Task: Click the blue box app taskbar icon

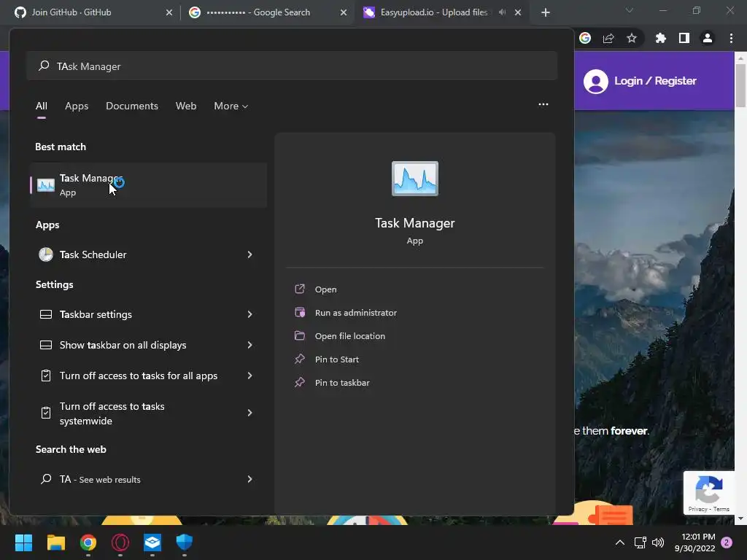Action: 152,542
